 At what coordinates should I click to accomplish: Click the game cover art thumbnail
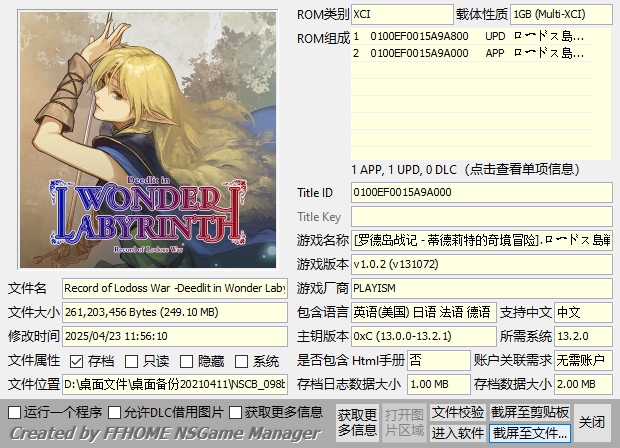tap(148, 140)
